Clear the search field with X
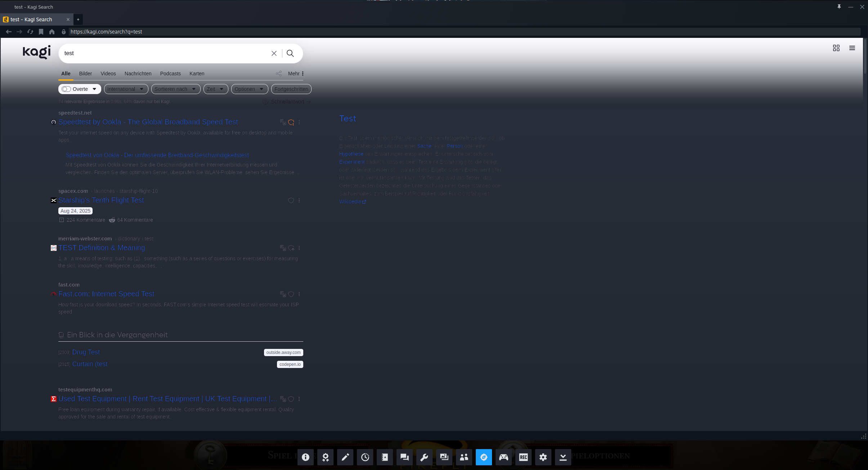The height and width of the screenshot is (470, 868). (x=274, y=53)
